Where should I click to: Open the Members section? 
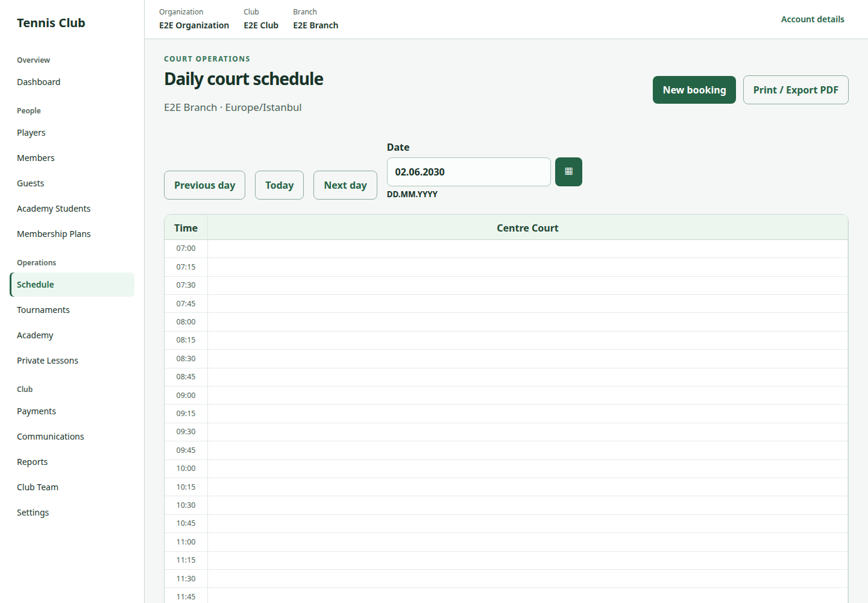click(36, 158)
